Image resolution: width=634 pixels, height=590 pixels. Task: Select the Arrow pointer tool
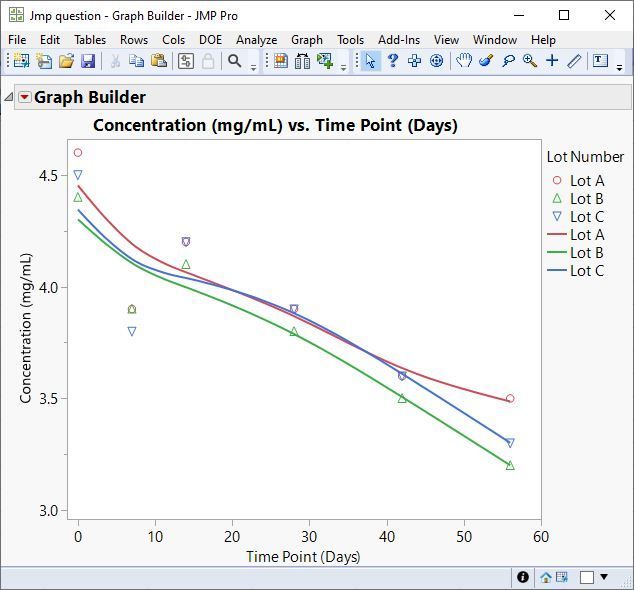(370, 61)
